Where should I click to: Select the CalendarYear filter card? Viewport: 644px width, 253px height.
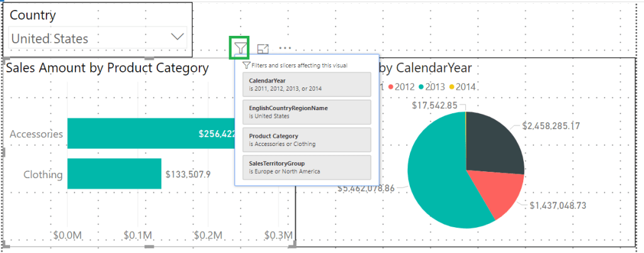click(303, 84)
